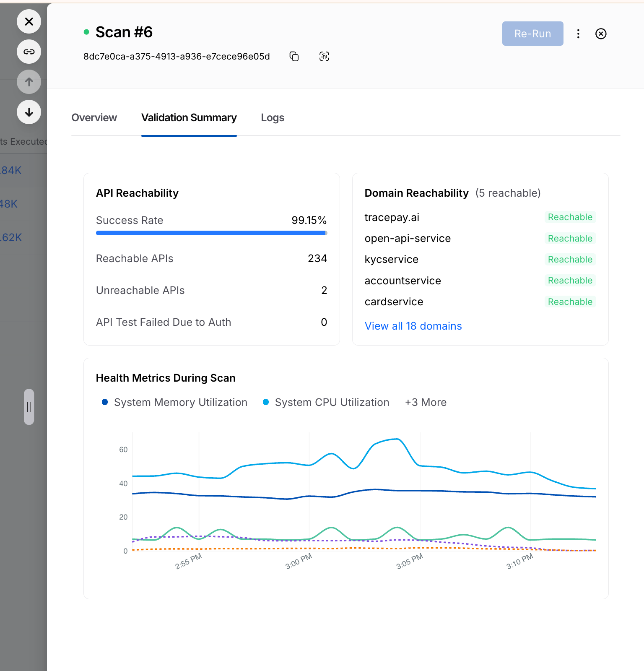Click the API Reachability heading
Screen dimensions: 644x671
[x=137, y=193]
